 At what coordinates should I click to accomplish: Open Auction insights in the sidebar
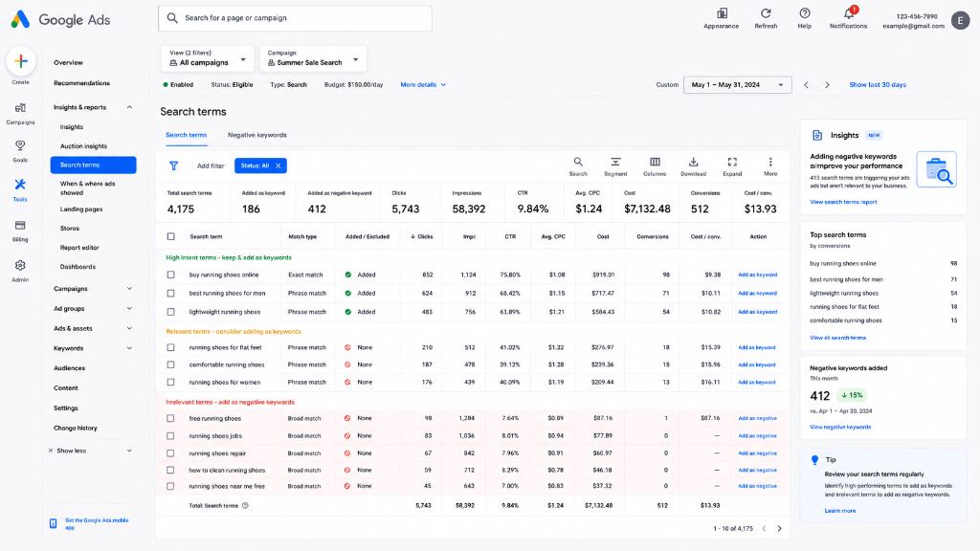(84, 146)
